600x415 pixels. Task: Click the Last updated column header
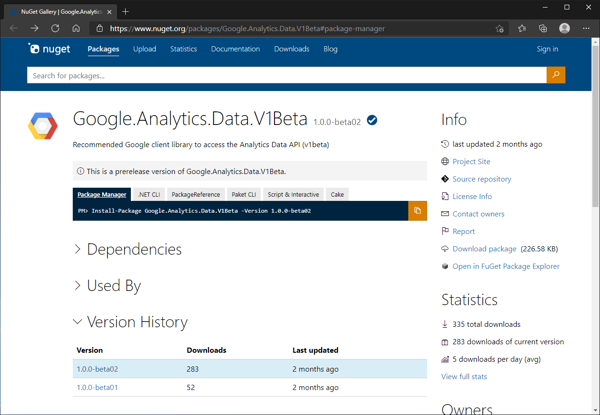click(315, 350)
